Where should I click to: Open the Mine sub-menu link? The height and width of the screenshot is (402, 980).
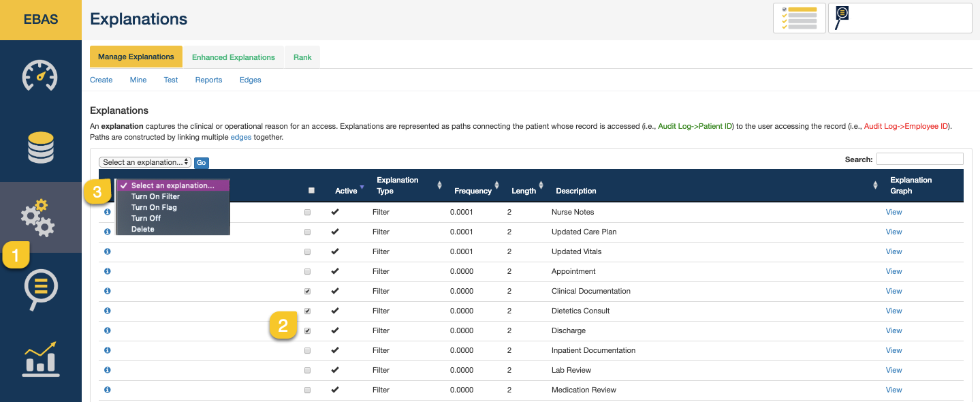click(138, 80)
